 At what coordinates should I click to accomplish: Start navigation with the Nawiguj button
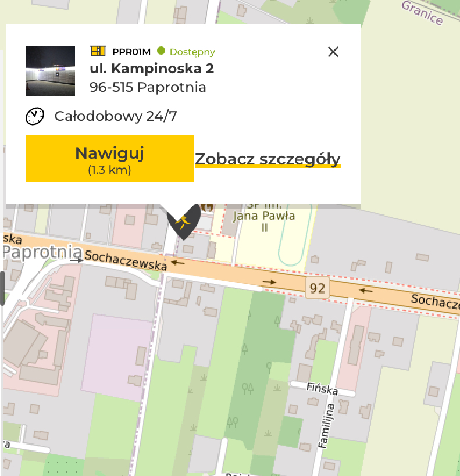coord(109,159)
